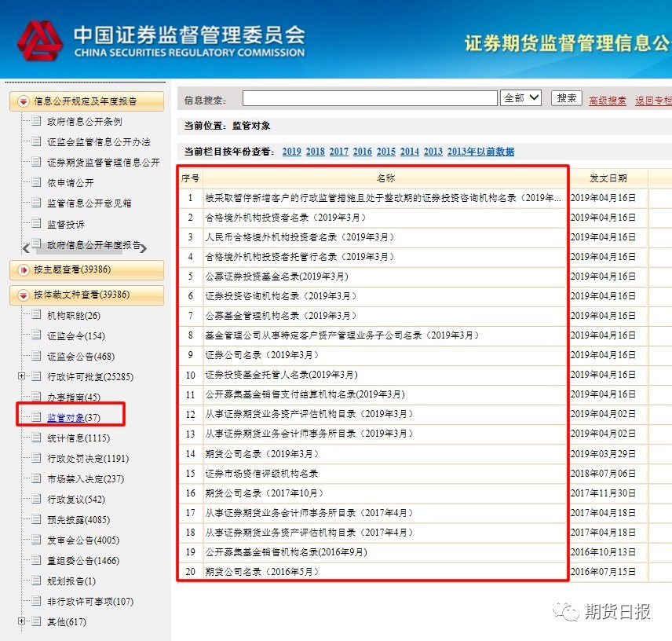Screen dimensions: 672x641
Task: Click the 信息搜索 text input field
Action: (x=369, y=98)
